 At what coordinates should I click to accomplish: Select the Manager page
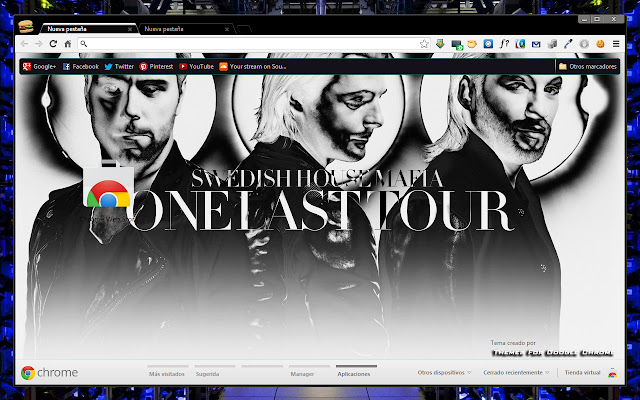309,371
